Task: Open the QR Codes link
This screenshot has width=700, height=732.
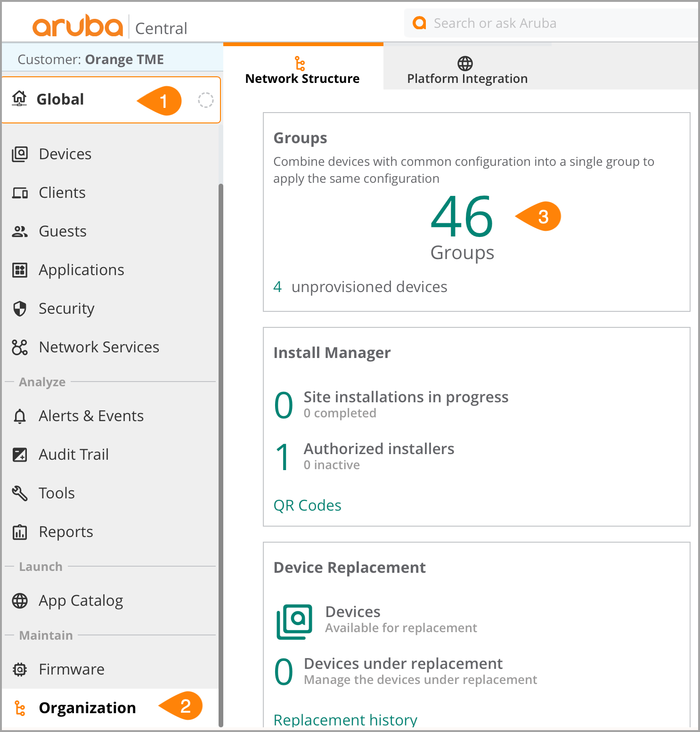Action: (x=308, y=505)
